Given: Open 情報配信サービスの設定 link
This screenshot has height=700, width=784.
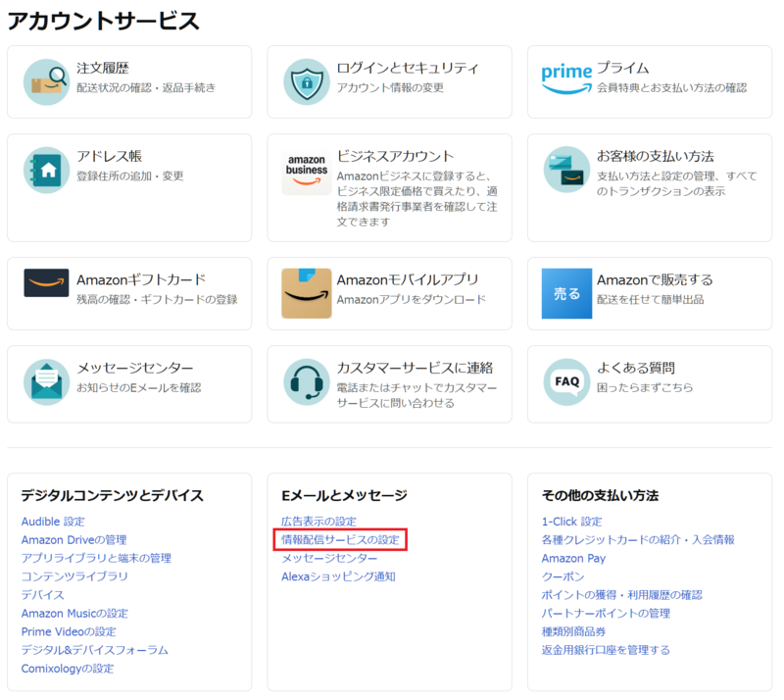Looking at the screenshot, I should click(340, 540).
